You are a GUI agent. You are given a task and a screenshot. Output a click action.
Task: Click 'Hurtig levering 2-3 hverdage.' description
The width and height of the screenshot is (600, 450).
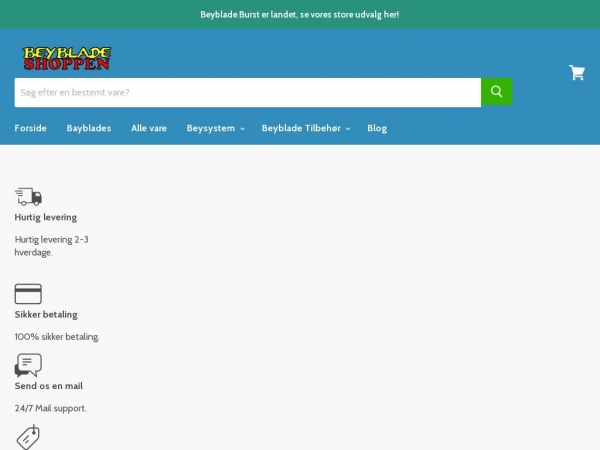tap(52, 246)
